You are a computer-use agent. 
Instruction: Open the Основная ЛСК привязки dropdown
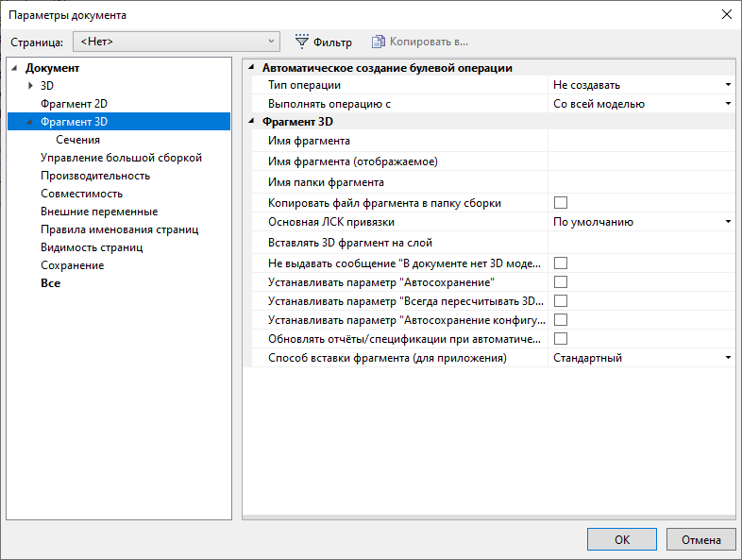(728, 222)
